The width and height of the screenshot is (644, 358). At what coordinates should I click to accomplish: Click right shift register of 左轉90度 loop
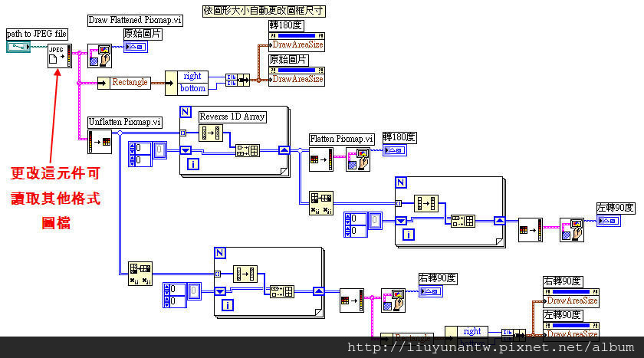pos(499,221)
